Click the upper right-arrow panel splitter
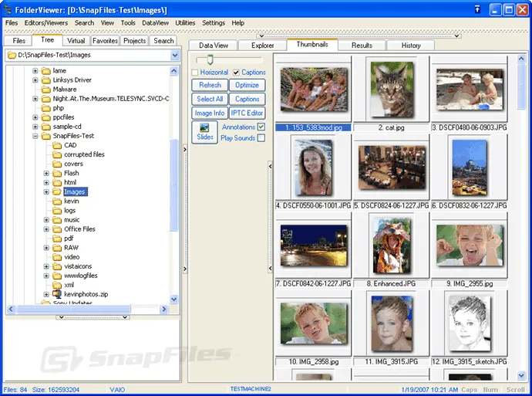This screenshot has width=532, height=396. click(185, 150)
